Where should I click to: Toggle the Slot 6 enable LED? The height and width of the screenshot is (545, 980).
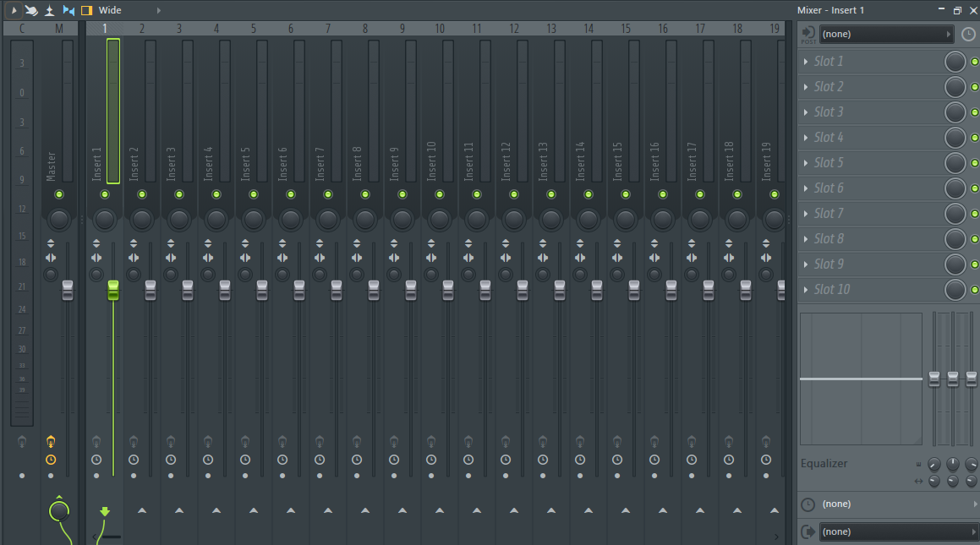(x=974, y=188)
